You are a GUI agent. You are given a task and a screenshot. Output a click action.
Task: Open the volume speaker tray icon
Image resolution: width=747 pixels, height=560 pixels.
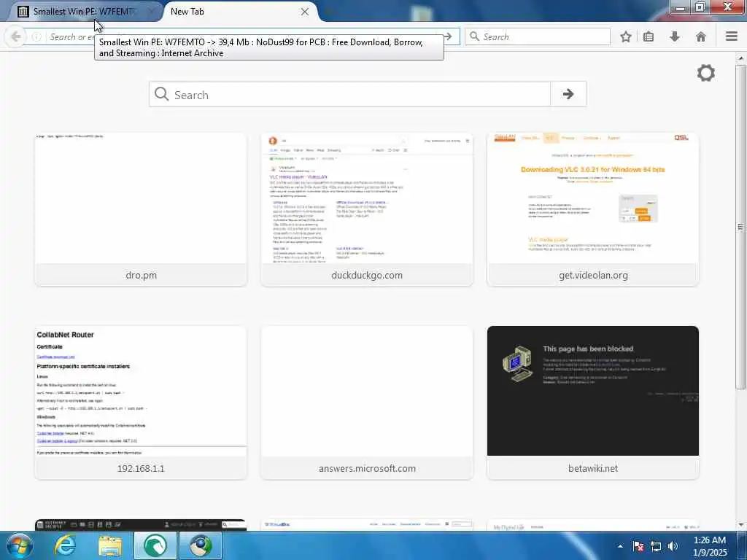[673, 546]
